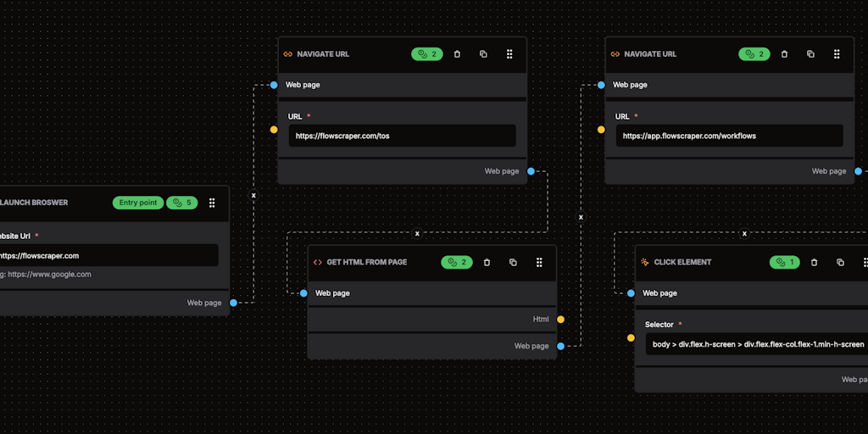Image resolution: width=868 pixels, height=434 pixels.
Task: Select the LAUNCH BROSWER node title
Action: [34, 203]
